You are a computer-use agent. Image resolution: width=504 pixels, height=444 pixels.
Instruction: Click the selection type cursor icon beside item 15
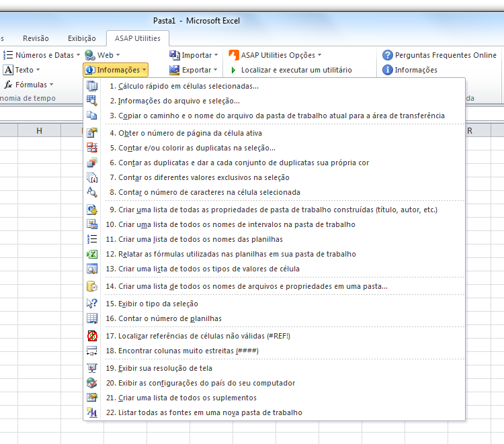[x=92, y=304]
